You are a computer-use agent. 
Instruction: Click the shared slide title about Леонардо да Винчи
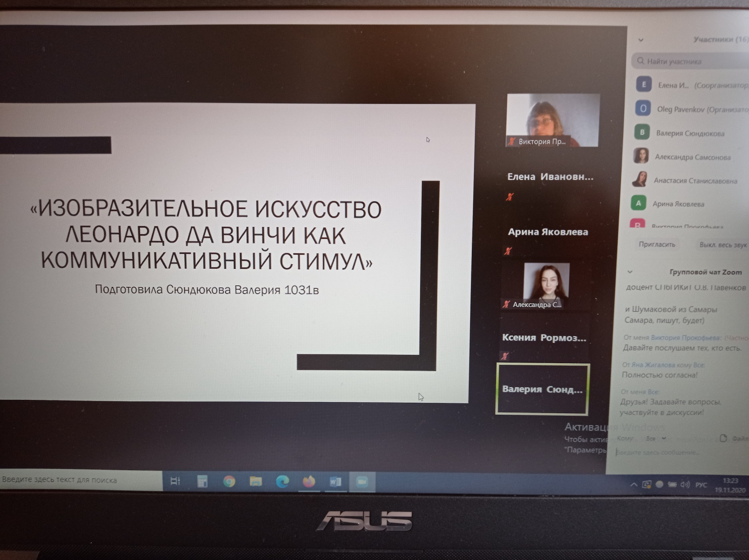206,235
